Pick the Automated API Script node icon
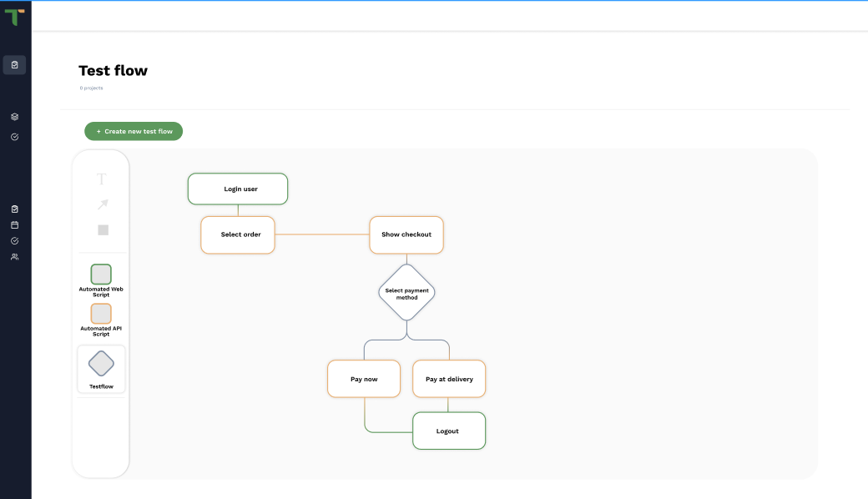 pyautogui.click(x=101, y=314)
